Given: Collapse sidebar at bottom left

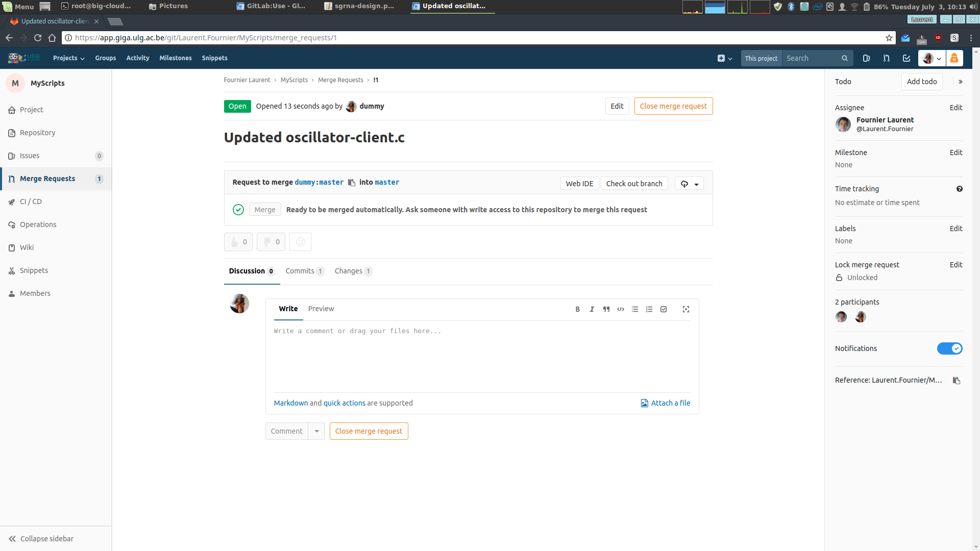Looking at the screenshot, I should coord(41,539).
